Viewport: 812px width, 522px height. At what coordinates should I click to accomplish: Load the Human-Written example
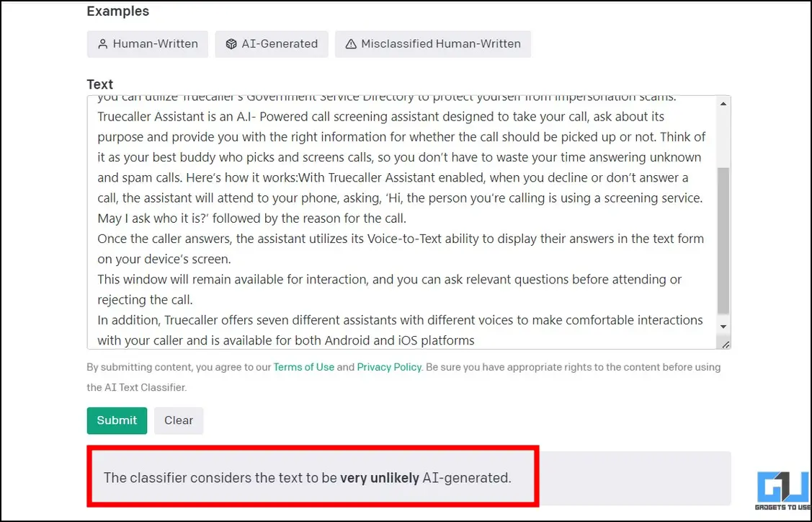coord(148,44)
